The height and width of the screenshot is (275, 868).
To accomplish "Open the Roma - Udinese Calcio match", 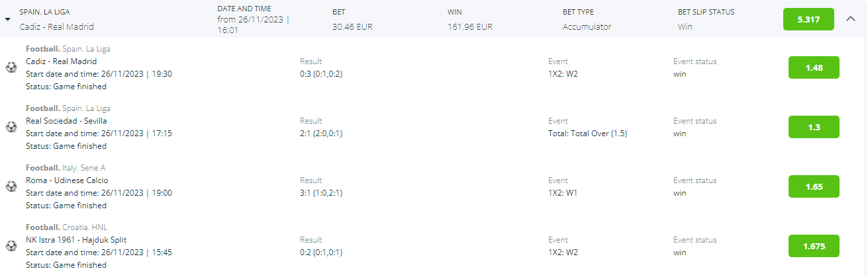I will click(x=67, y=180).
